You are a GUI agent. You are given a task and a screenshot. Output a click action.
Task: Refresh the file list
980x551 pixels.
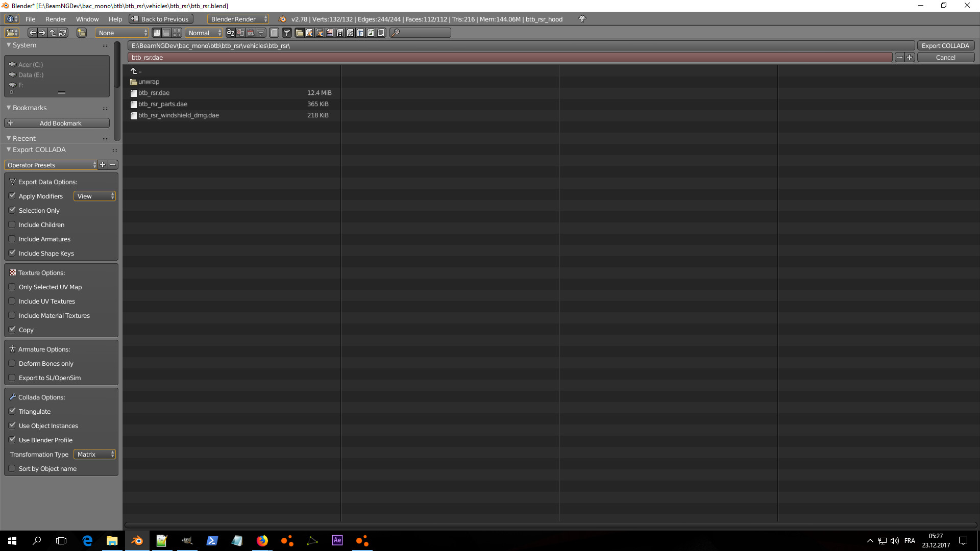click(63, 33)
